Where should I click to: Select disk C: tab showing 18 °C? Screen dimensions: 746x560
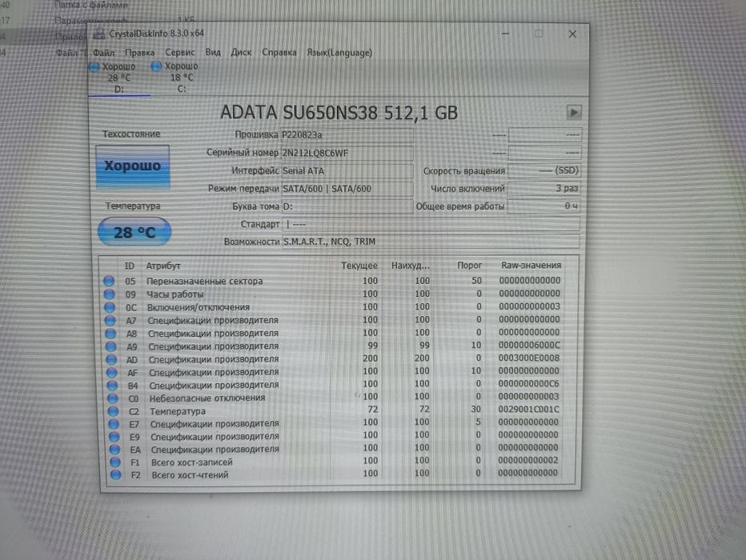(181, 77)
